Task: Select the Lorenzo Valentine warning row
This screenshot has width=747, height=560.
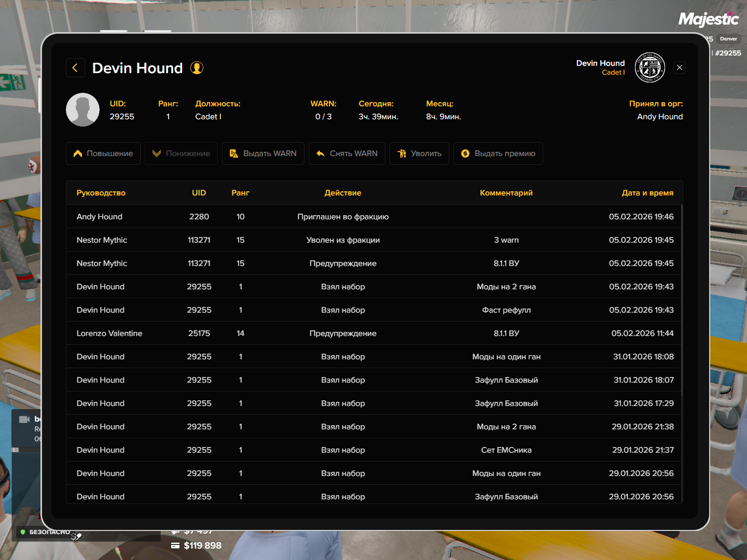Action: [374, 333]
